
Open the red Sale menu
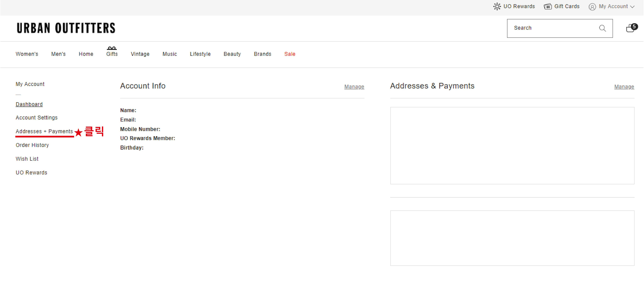[290, 54]
